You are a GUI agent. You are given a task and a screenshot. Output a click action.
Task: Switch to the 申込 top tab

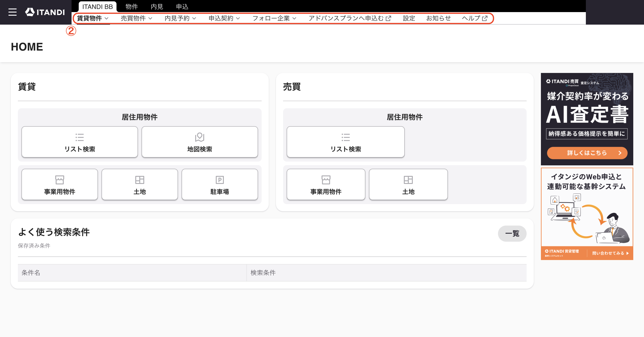click(x=182, y=7)
